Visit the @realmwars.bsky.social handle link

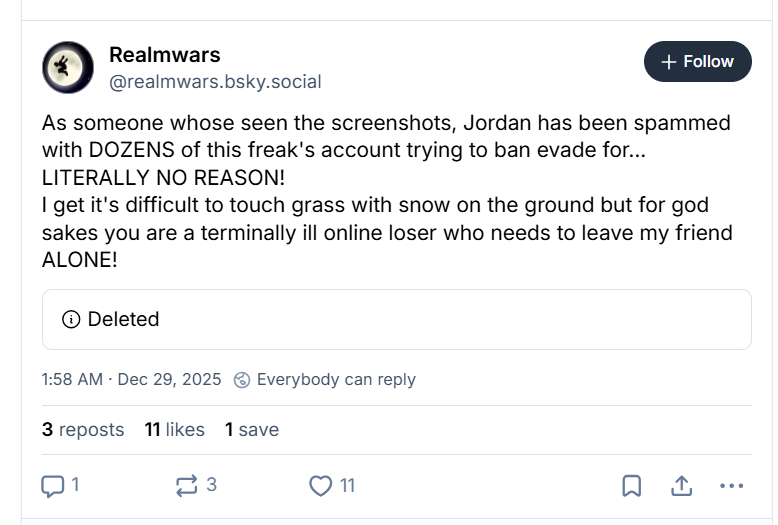pos(215,82)
